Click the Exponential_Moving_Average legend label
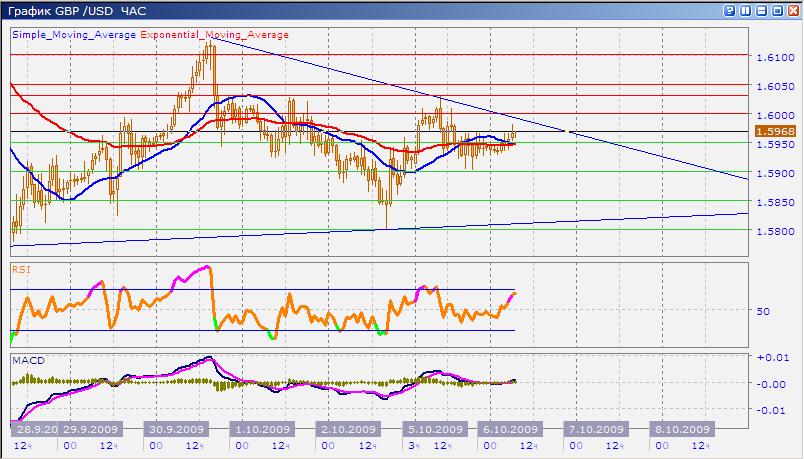The width and height of the screenshot is (804, 459). [214, 35]
